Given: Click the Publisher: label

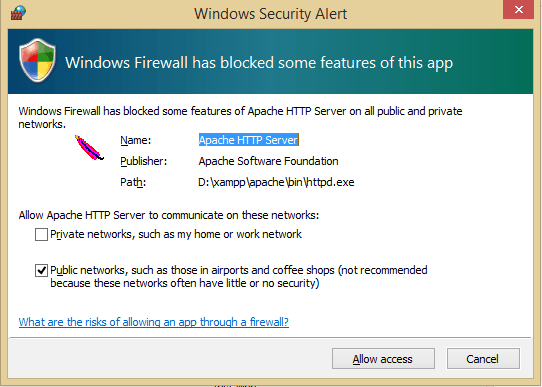Looking at the screenshot, I should 143,161.
